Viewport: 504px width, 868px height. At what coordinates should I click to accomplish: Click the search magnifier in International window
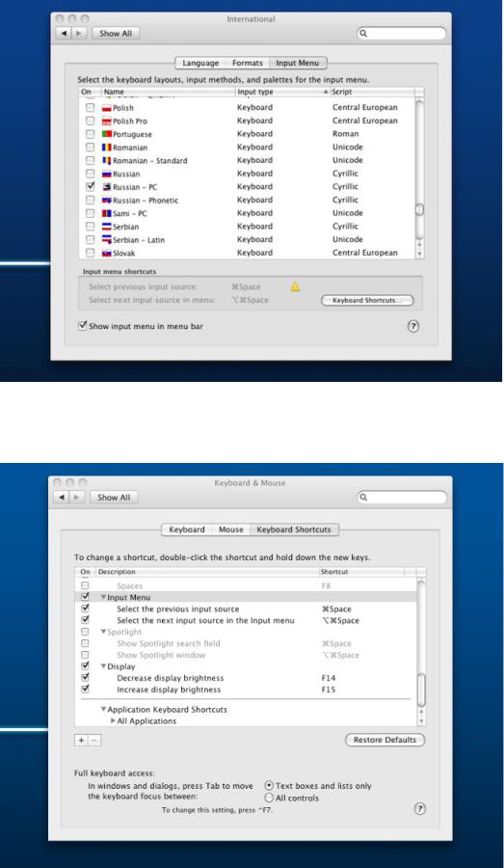(363, 33)
